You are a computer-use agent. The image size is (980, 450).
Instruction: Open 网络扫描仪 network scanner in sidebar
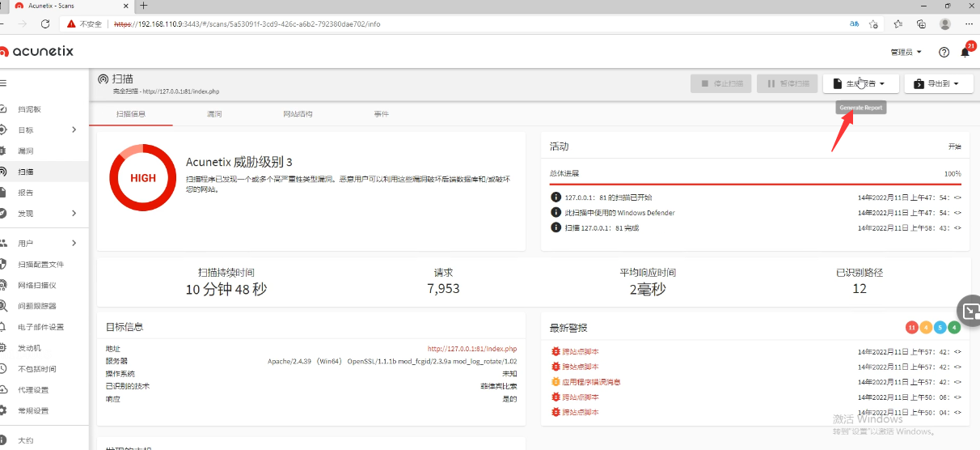coord(36,285)
